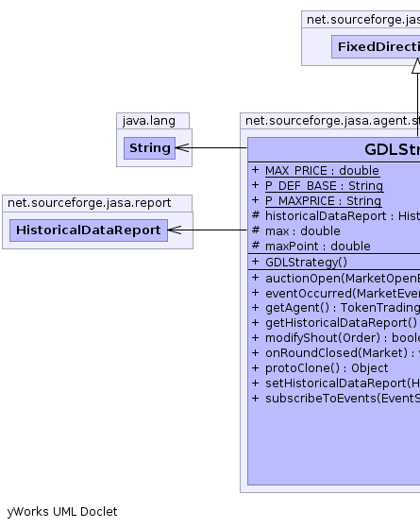Select the MAX_PRICE : double field
The width and height of the screenshot is (420, 528).
click(x=322, y=171)
